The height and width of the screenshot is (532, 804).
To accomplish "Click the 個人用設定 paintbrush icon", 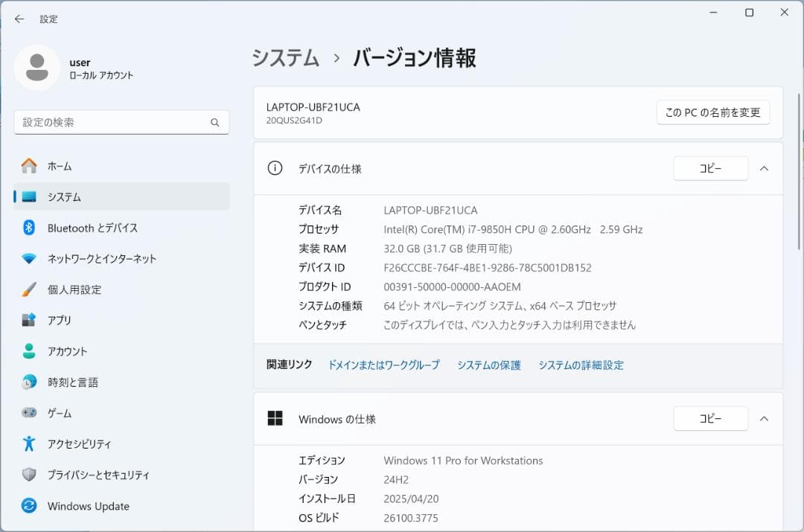I will [x=29, y=289].
